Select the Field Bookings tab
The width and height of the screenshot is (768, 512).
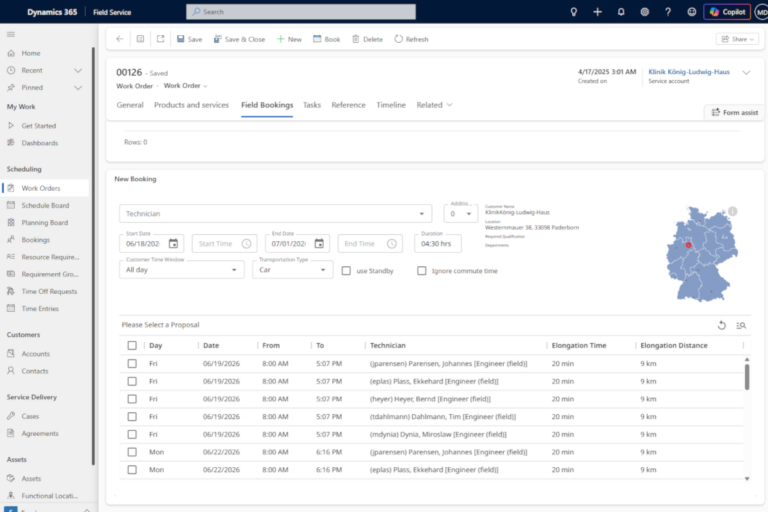coord(267,105)
